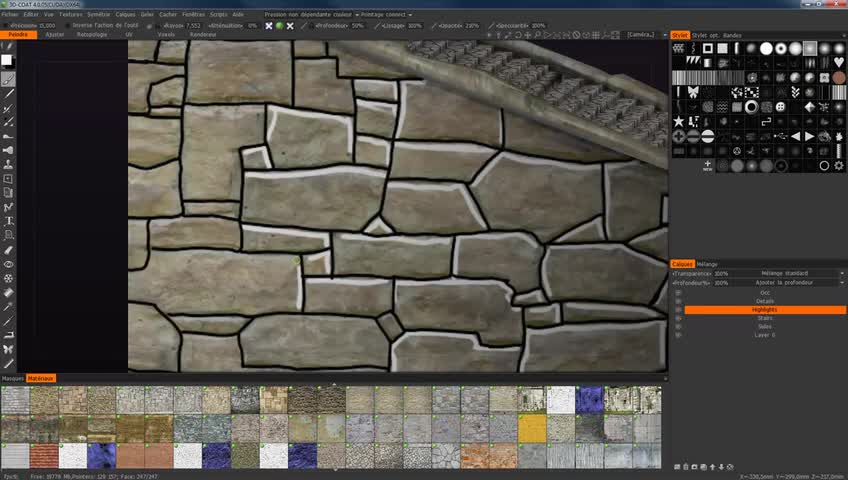The width and height of the screenshot is (848, 480).
Task: Click the green sphere icon in toolbar
Action: [x=280, y=25]
